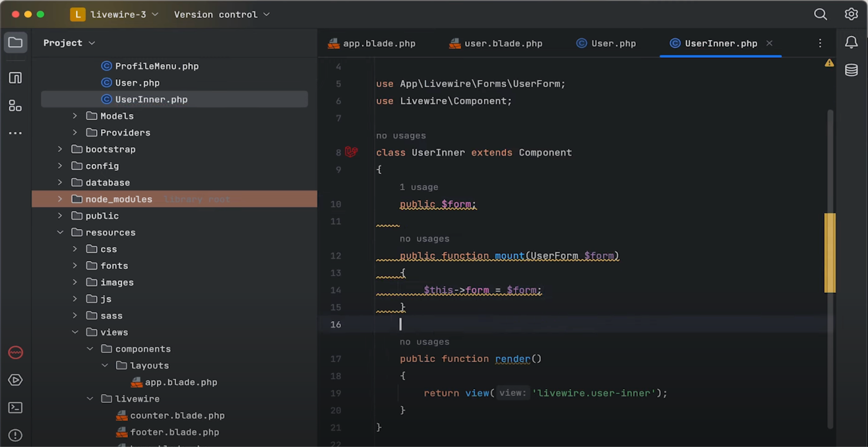Open the Notifications bell
The height and width of the screenshot is (447, 868).
[x=851, y=42]
